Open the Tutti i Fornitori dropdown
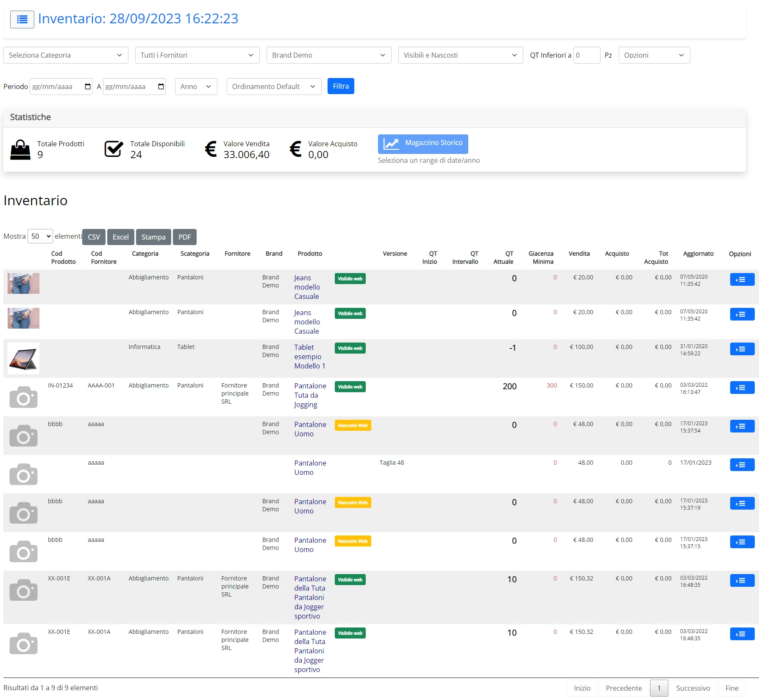This screenshot has width=759, height=700. 197,55
